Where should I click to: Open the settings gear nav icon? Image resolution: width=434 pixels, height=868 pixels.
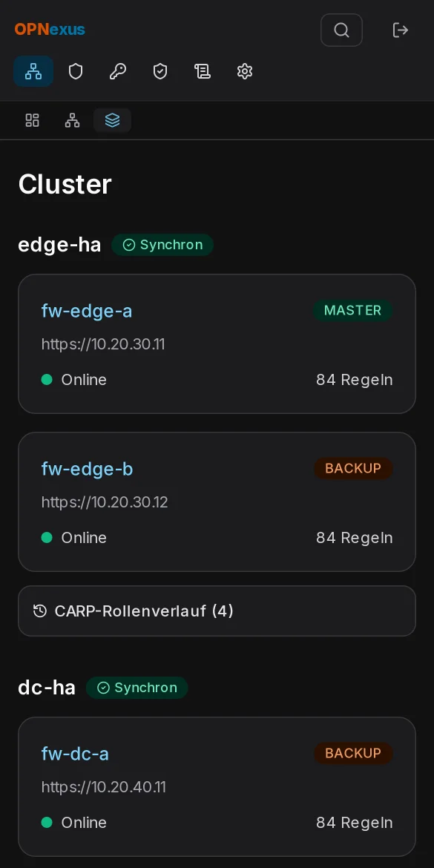click(x=245, y=71)
